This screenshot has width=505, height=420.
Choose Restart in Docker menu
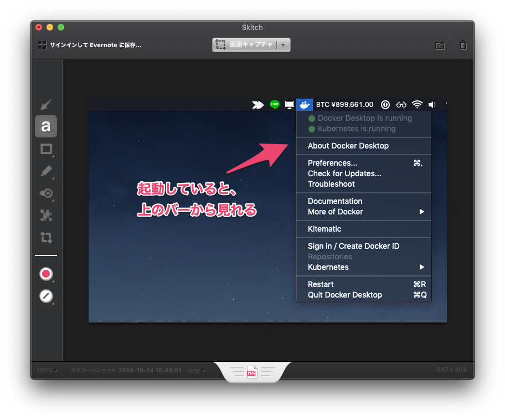(x=364, y=285)
